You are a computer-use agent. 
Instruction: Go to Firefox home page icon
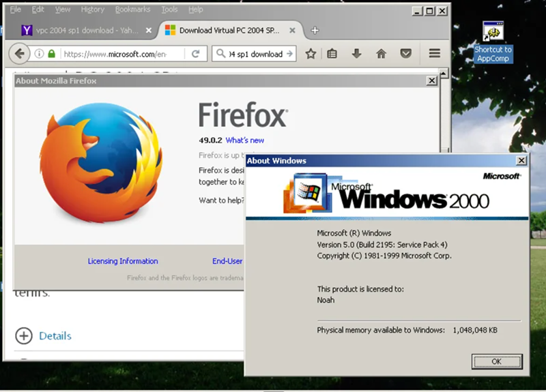click(382, 54)
